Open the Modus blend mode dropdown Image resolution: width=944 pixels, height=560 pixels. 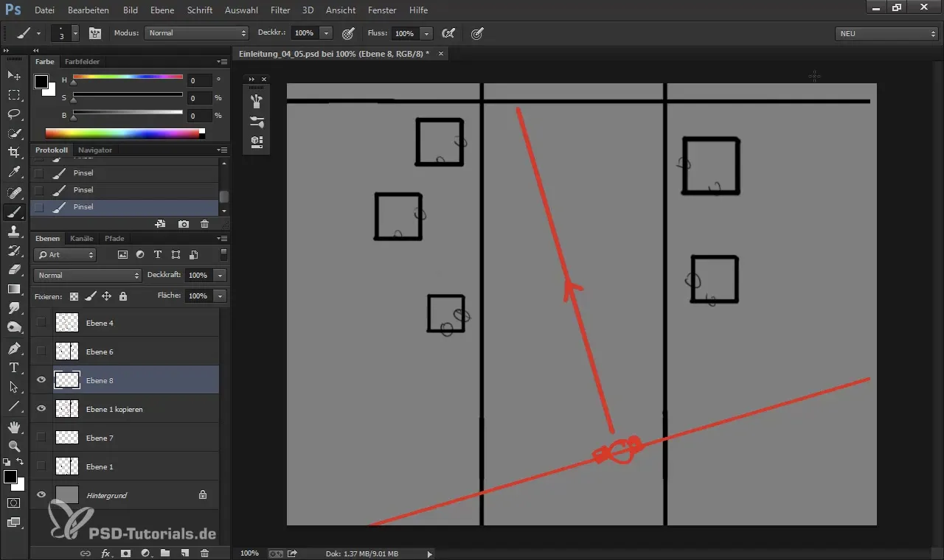point(197,33)
